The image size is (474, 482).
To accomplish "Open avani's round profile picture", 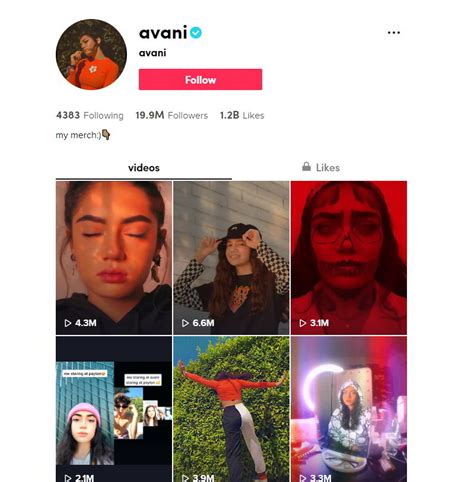I will tap(91, 54).
